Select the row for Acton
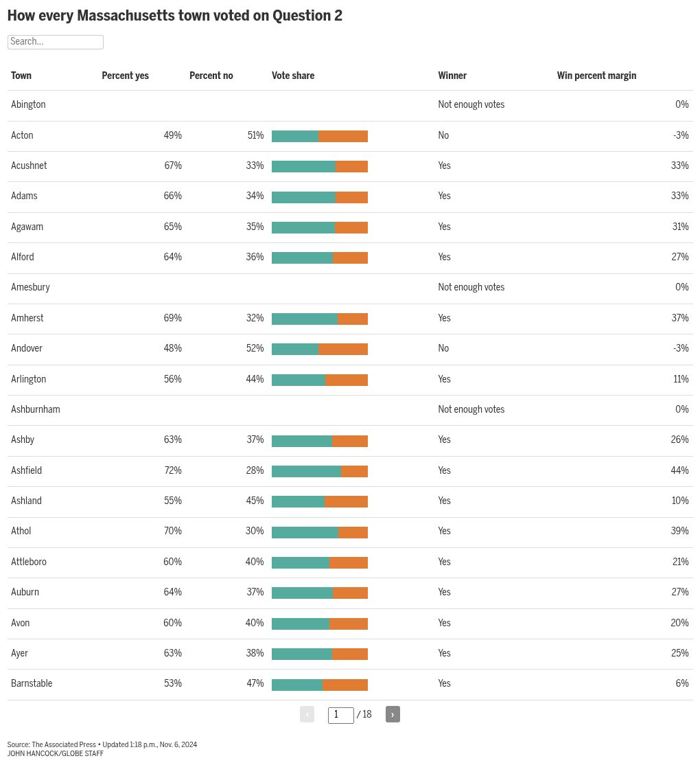700x765 pixels. (x=22, y=135)
